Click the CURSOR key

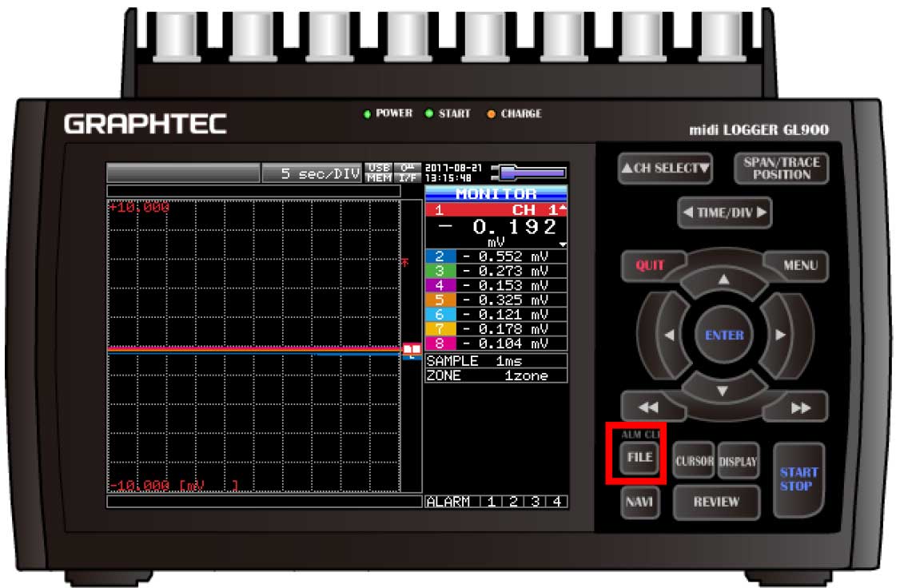coord(694,461)
